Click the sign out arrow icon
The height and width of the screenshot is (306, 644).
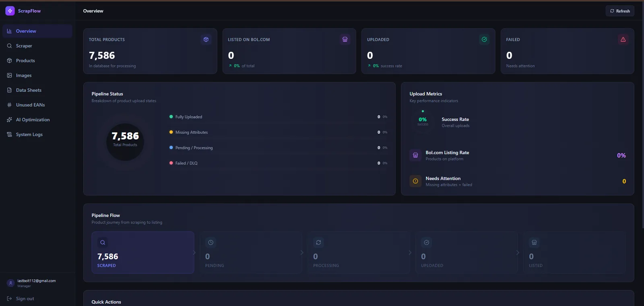(9, 299)
